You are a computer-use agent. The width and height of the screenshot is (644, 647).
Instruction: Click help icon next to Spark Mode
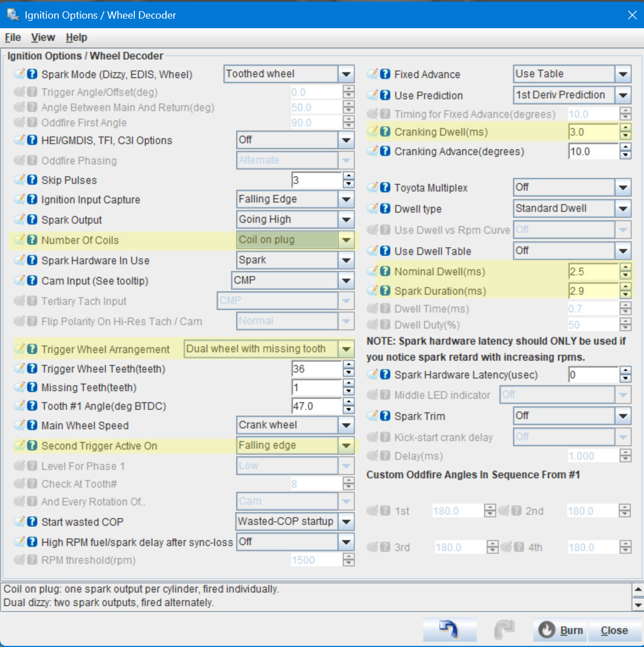coord(33,74)
